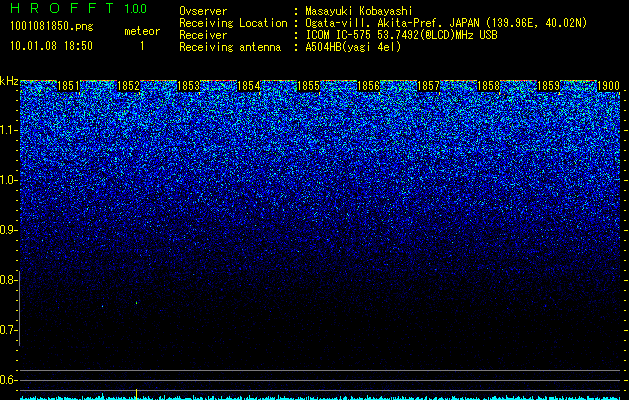Click the date stamp 10.01.08 18:50
This screenshot has width=629, height=400.
(51, 46)
